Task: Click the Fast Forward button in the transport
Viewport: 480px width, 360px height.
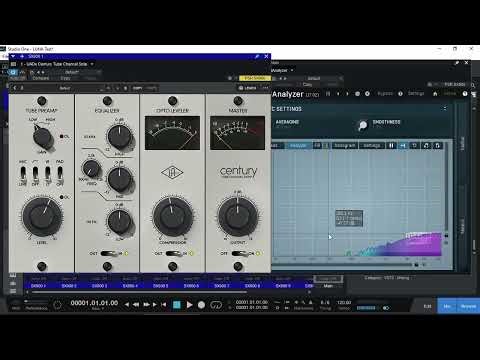Action: click(x=146, y=304)
